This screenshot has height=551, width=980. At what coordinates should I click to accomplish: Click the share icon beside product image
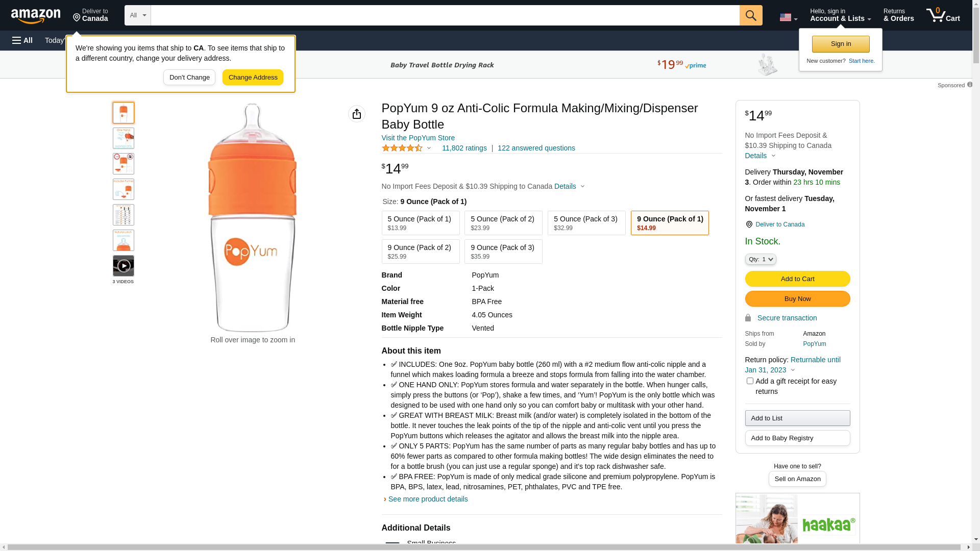coord(357,114)
